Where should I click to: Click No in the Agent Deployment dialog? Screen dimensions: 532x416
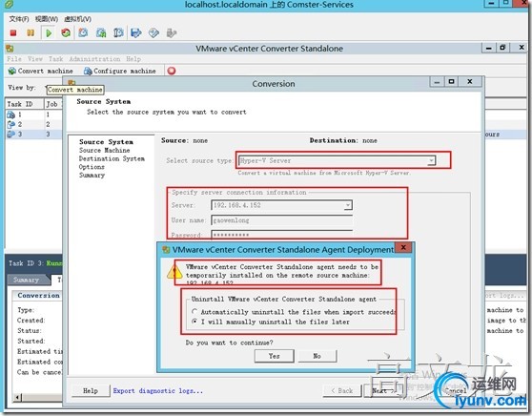point(317,356)
